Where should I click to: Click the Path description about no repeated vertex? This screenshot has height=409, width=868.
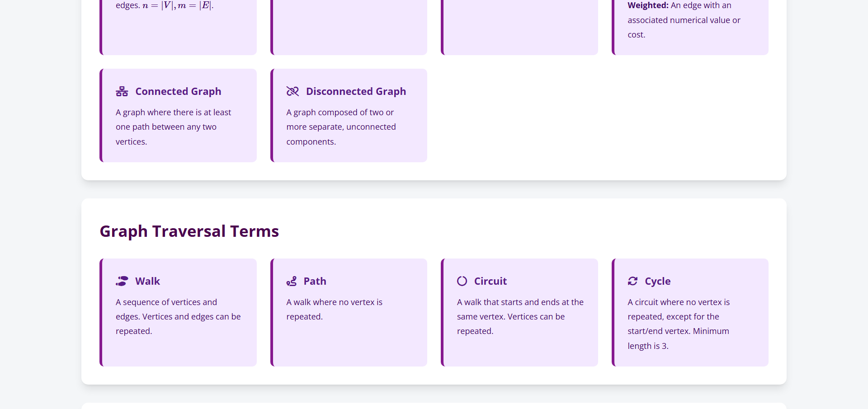(334, 309)
